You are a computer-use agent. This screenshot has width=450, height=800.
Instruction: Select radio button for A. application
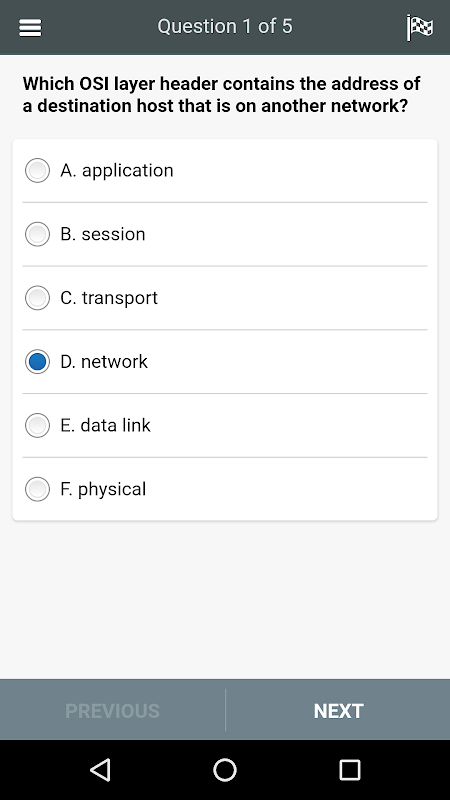(37, 170)
